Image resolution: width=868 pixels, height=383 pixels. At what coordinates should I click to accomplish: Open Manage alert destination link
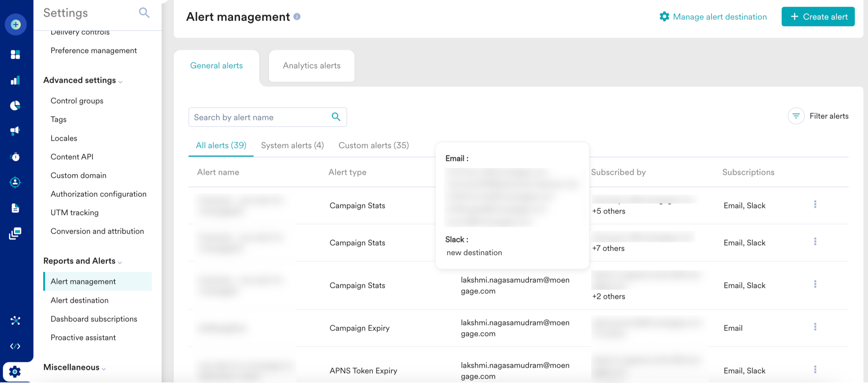(x=713, y=16)
